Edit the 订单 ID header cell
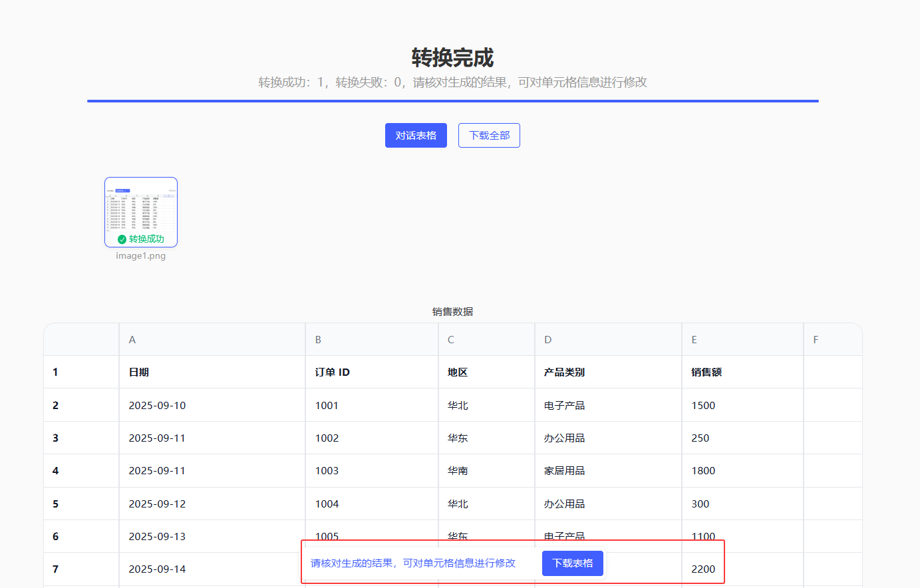Screen dimensions: 920x588 371,372
